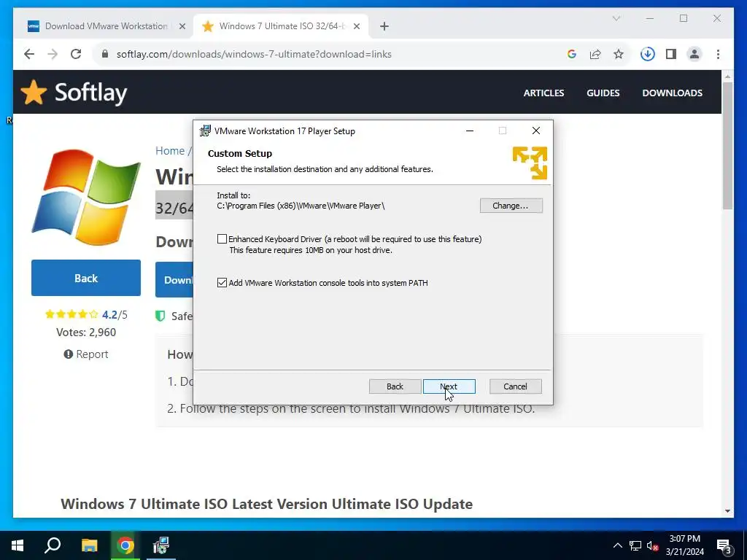Click the green Safe shield icon
The image size is (747, 560).
pyautogui.click(x=160, y=316)
